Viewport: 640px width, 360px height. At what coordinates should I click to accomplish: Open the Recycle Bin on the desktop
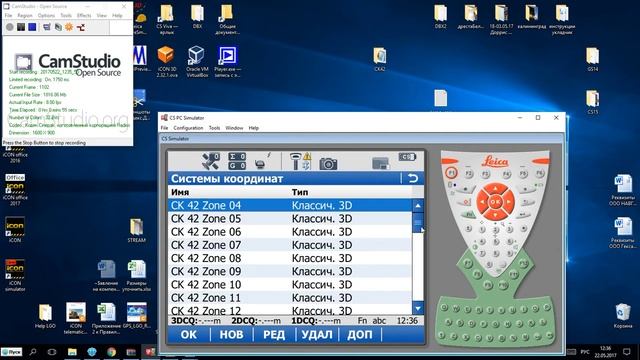click(x=623, y=316)
